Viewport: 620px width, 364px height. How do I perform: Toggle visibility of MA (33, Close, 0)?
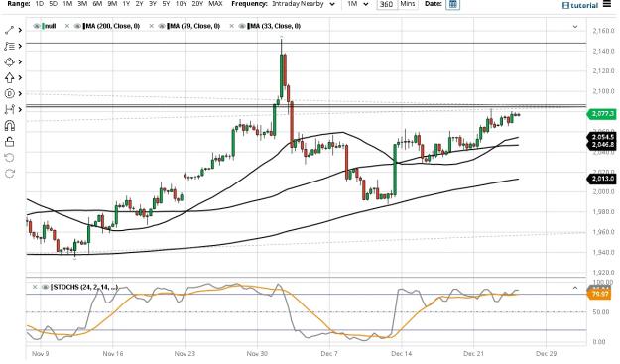click(242, 26)
